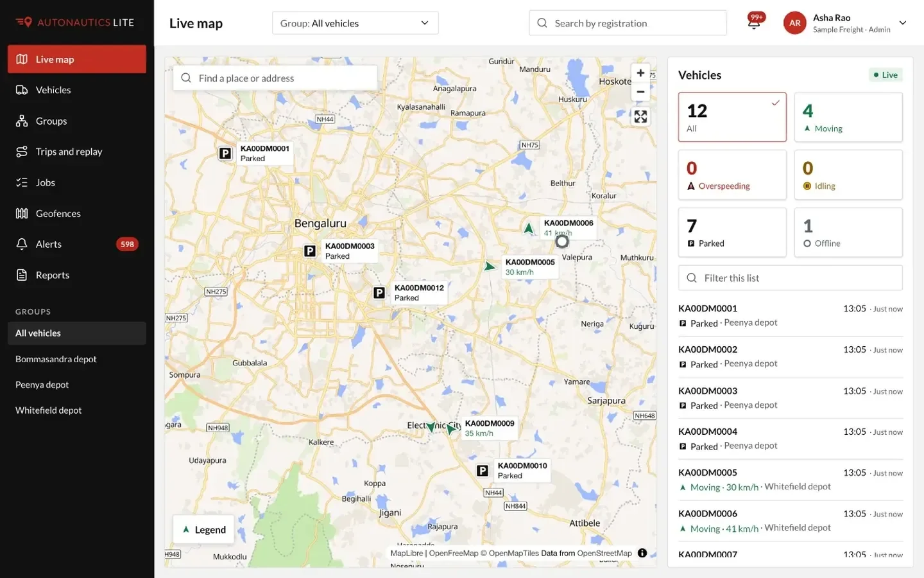Filter vehicles by Offline status card

tap(848, 232)
